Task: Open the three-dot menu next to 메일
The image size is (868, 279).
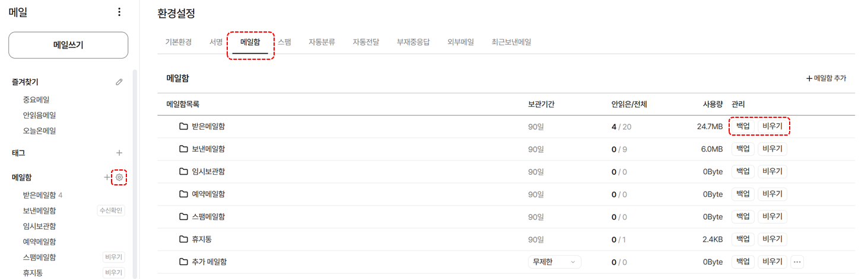Action: (119, 12)
